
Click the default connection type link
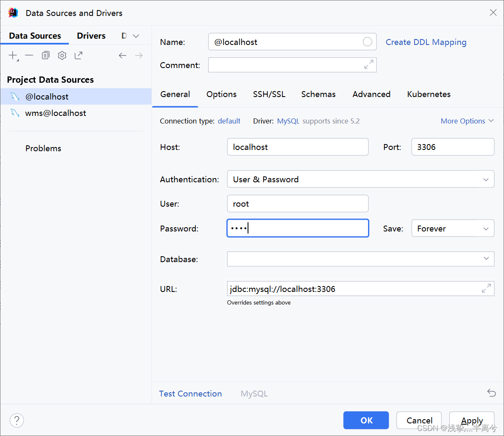(x=229, y=121)
